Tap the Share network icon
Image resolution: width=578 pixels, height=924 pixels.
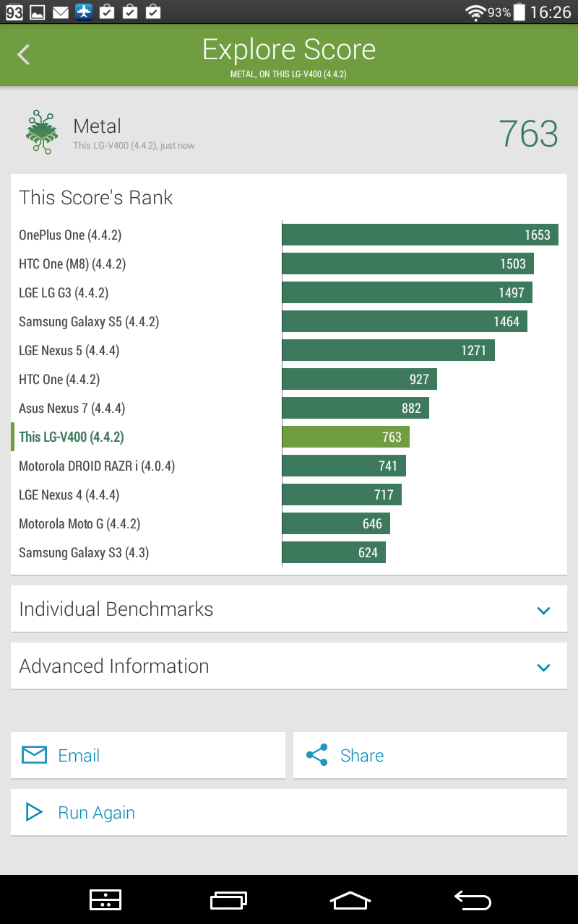coord(316,755)
